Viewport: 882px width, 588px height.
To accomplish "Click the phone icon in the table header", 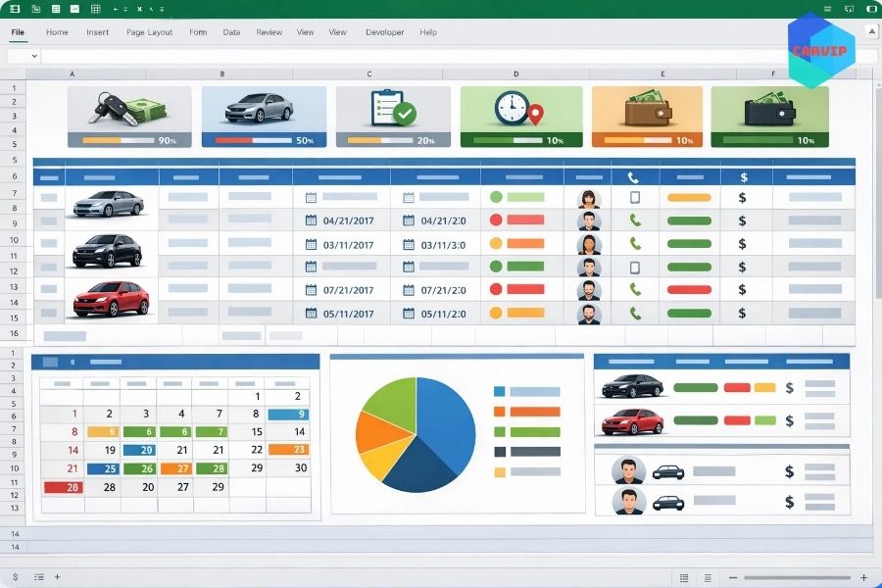I will click(x=633, y=177).
